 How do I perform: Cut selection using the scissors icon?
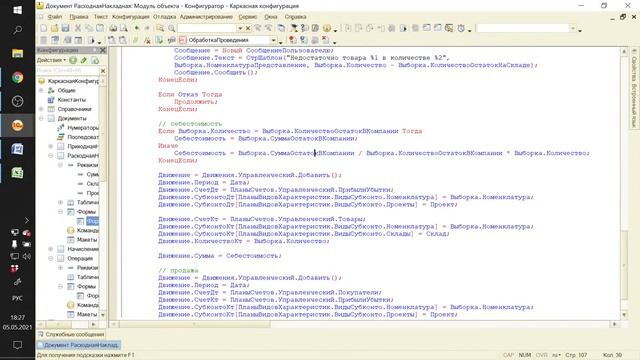[78, 28]
